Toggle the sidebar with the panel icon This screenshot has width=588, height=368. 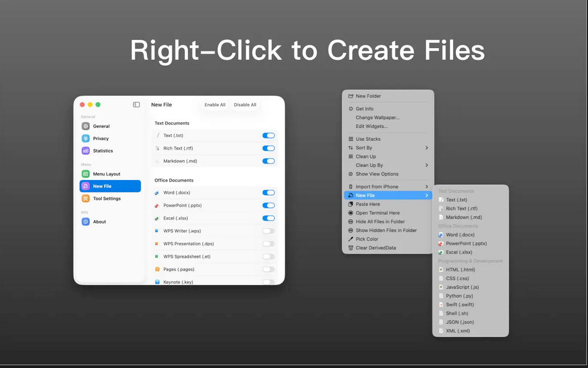pos(137,105)
